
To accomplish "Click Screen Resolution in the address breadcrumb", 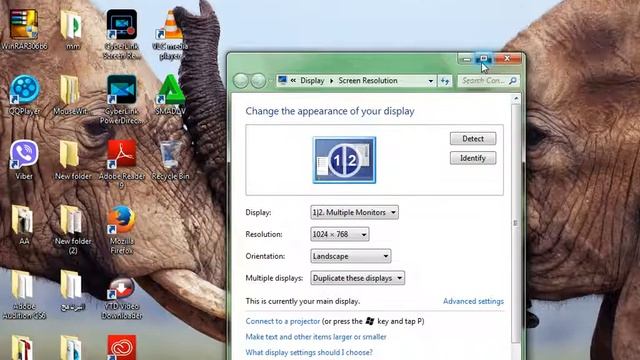I will click(x=368, y=81).
